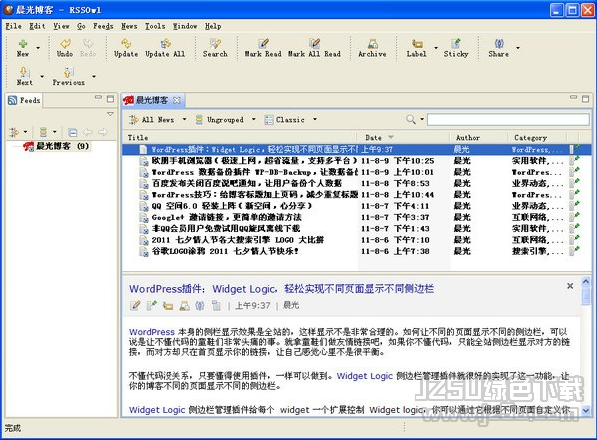597x440 pixels.
Task: Click the news search input field
Action: 508,120
